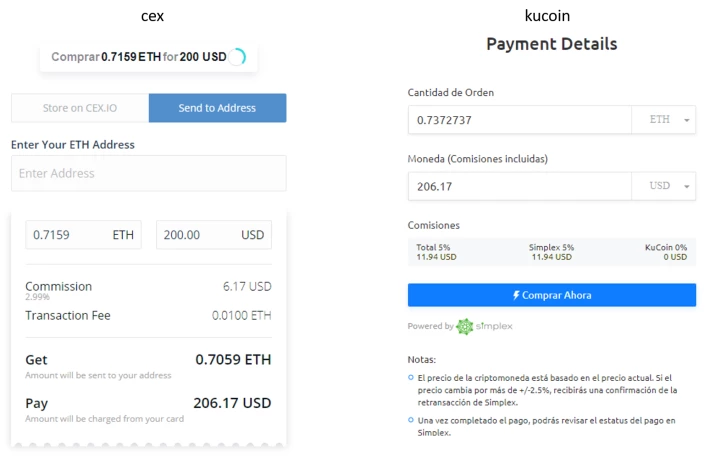This screenshot has width=710, height=476.
Task: Click the Cantidad de Orden 0.7372737 field
Action: (x=519, y=120)
